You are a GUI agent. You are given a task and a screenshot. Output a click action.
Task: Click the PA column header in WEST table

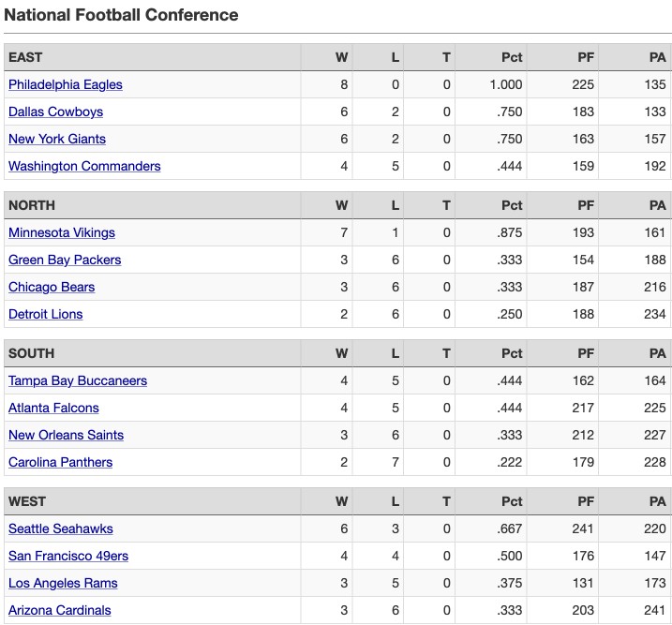(x=657, y=501)
